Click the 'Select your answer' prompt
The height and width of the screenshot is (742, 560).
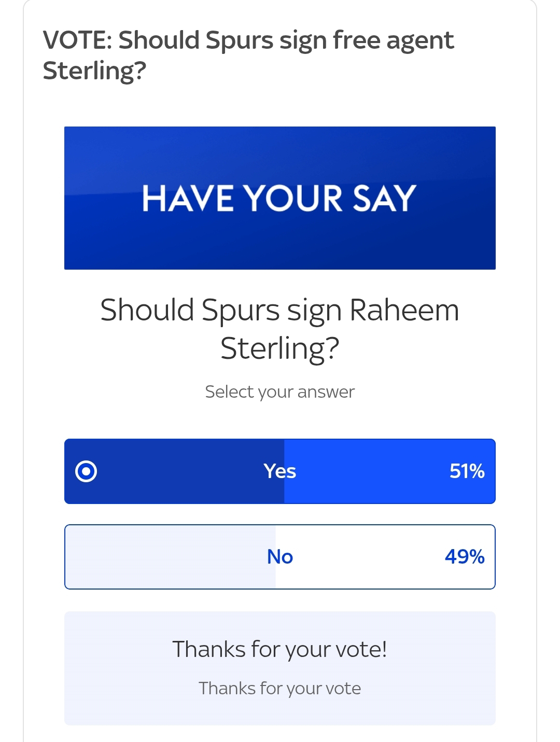pyautogui.click(x=279, y=392)
